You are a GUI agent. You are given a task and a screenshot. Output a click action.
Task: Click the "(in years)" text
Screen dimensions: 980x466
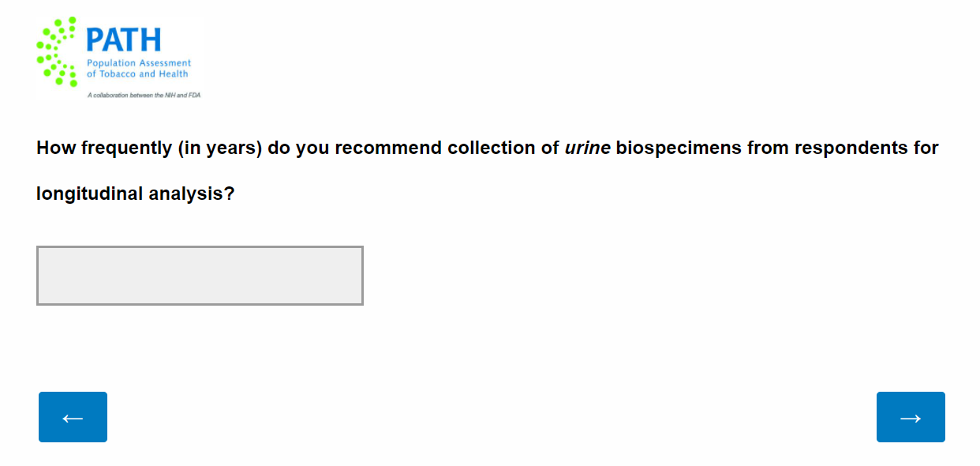click(219, 148)
